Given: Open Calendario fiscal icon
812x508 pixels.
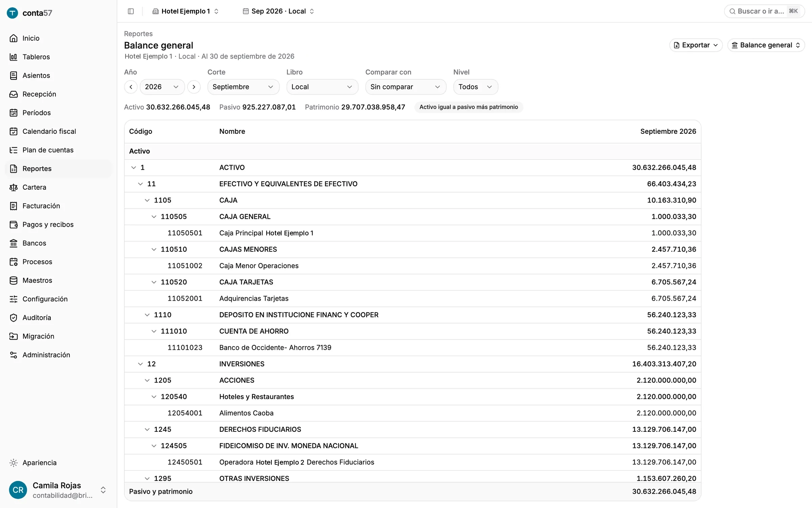Looking at the screenshot, I should [14, 131].
